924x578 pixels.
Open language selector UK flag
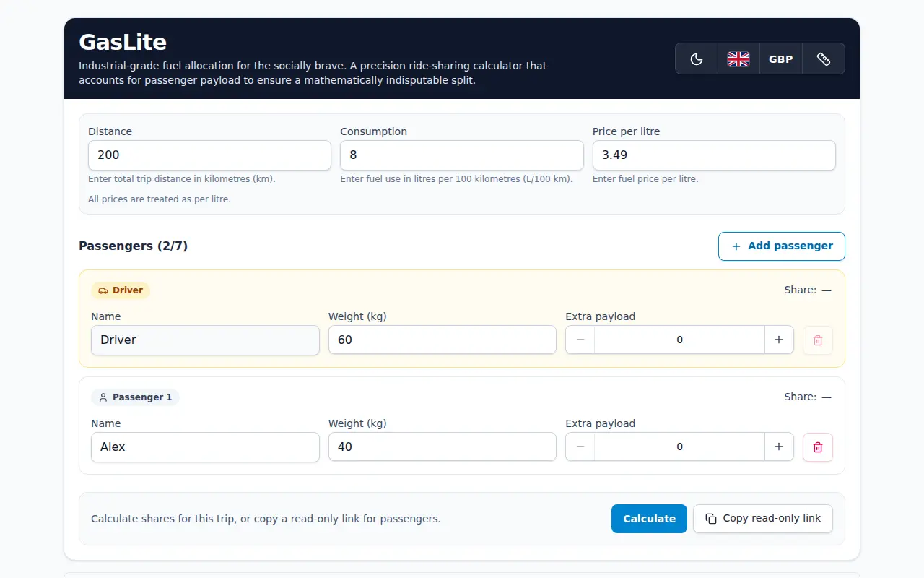pos(738,59)
